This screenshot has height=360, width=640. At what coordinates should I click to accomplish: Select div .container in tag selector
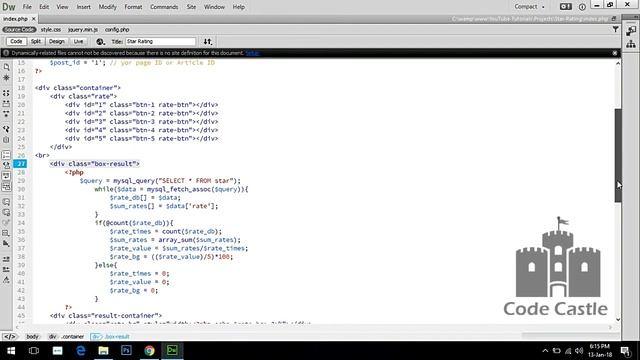coord(66,337)
